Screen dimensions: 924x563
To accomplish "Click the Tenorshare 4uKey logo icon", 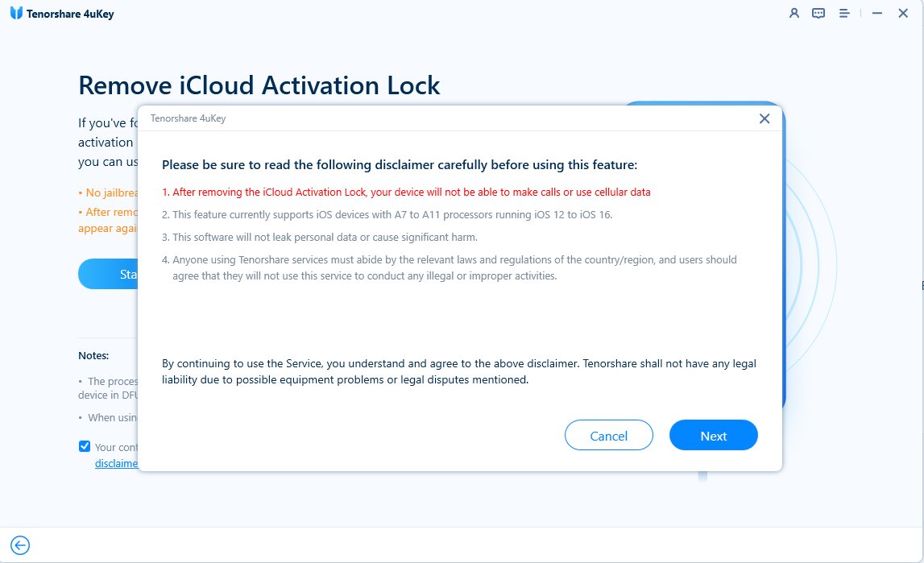I will (x=16, y=14).
